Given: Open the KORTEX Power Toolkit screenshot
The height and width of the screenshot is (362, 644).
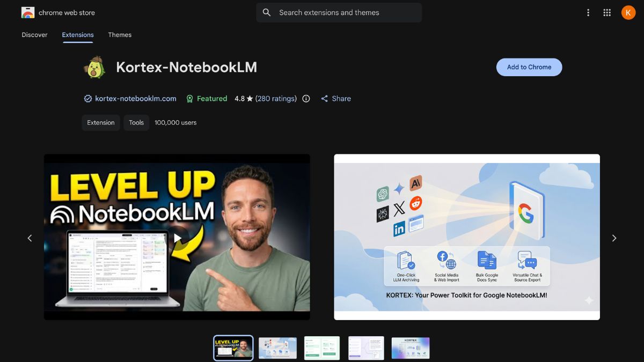Looking at the screenshot, I should click(467, 237).
